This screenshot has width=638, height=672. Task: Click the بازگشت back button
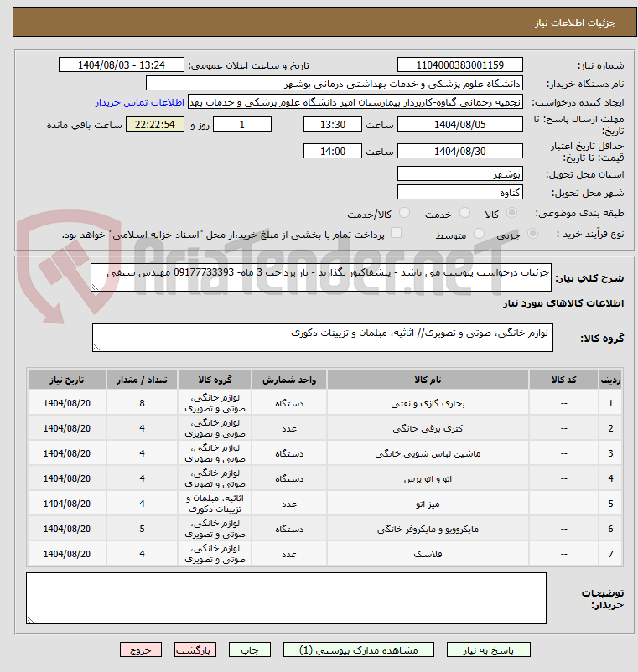coord(195,649)
